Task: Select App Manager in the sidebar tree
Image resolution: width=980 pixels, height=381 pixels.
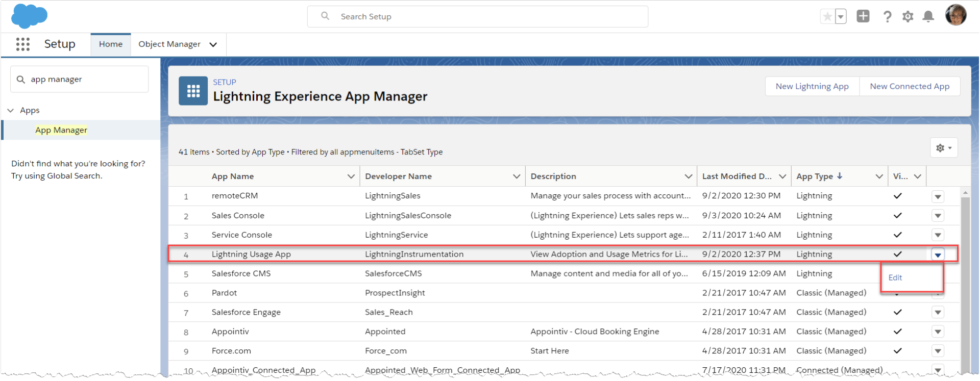Action: click(x=61, y=130)
